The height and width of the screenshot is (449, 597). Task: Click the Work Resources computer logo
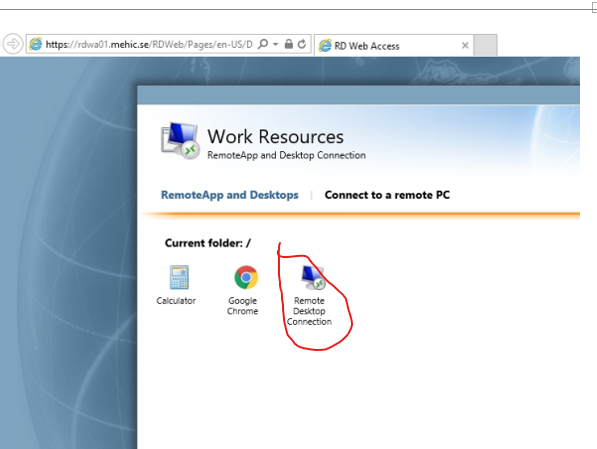180,141
